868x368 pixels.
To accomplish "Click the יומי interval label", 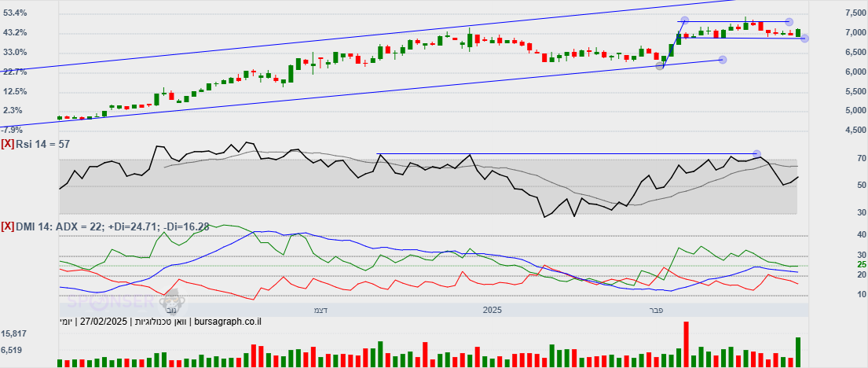I will (x=66, y=322).
